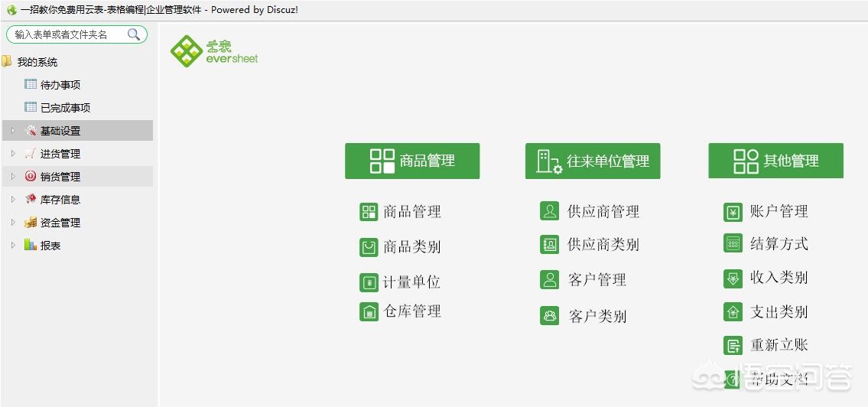Click the 我的系统 folder icon
The height and width of the screenshot is (407, 868).
[x=6, y=61]
